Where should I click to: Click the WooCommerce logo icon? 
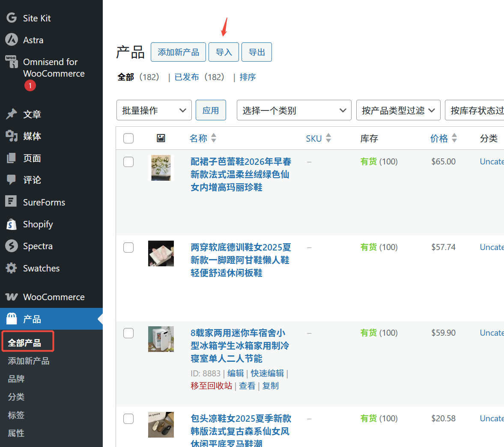[12, 297]
